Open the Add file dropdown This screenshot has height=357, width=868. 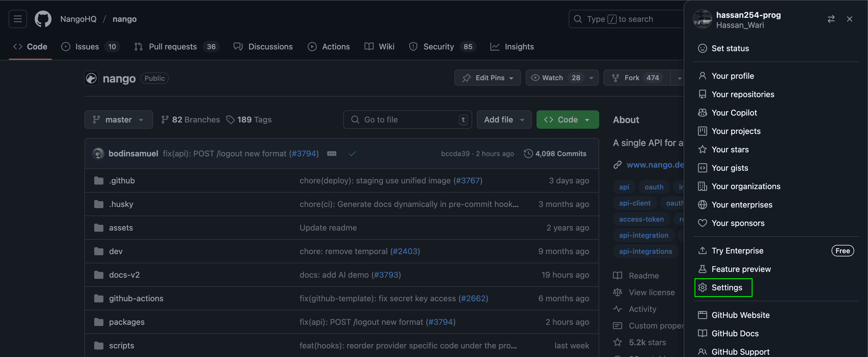[504, 120]
